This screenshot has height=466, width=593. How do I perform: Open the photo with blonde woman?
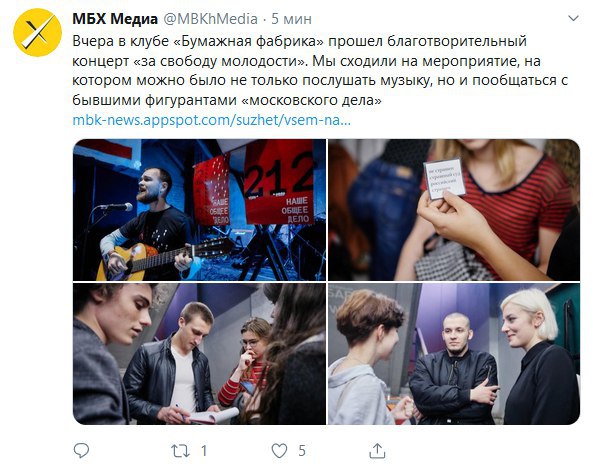point(454,354)
